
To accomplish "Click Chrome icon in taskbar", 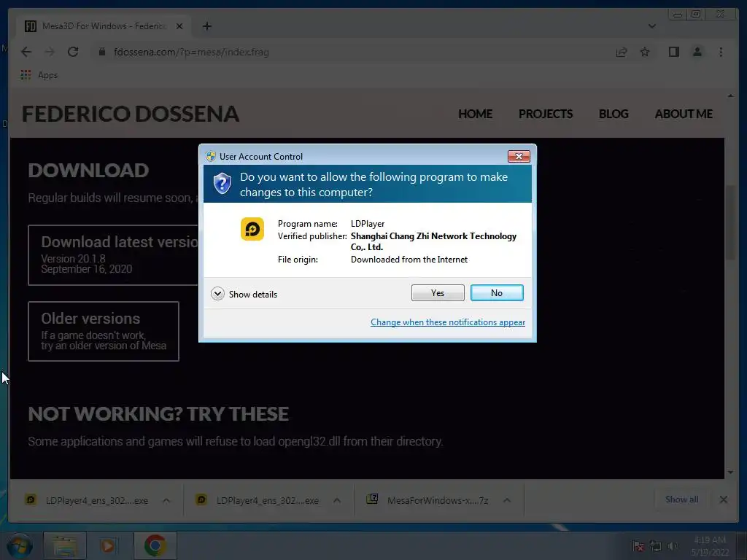I will click(155, 545).
